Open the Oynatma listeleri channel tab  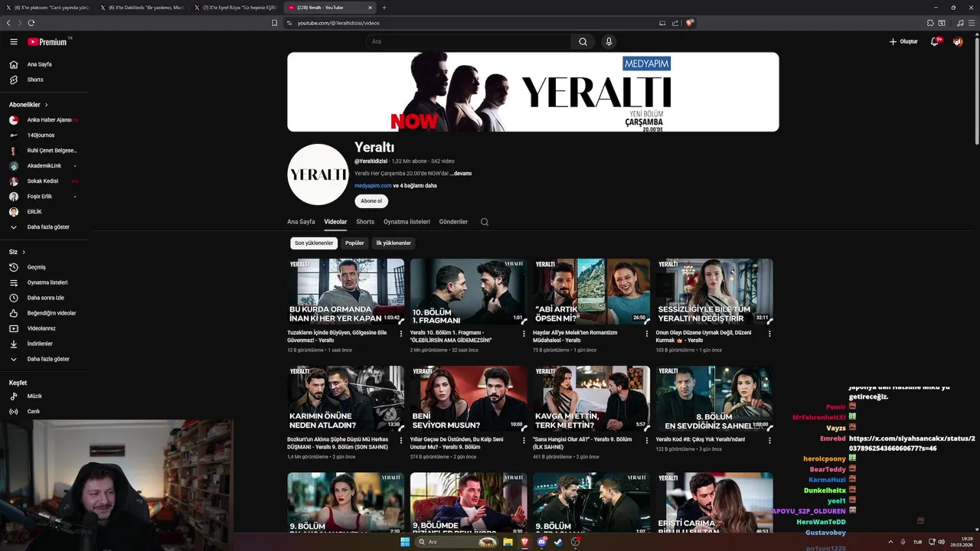(x=407, y=222)
